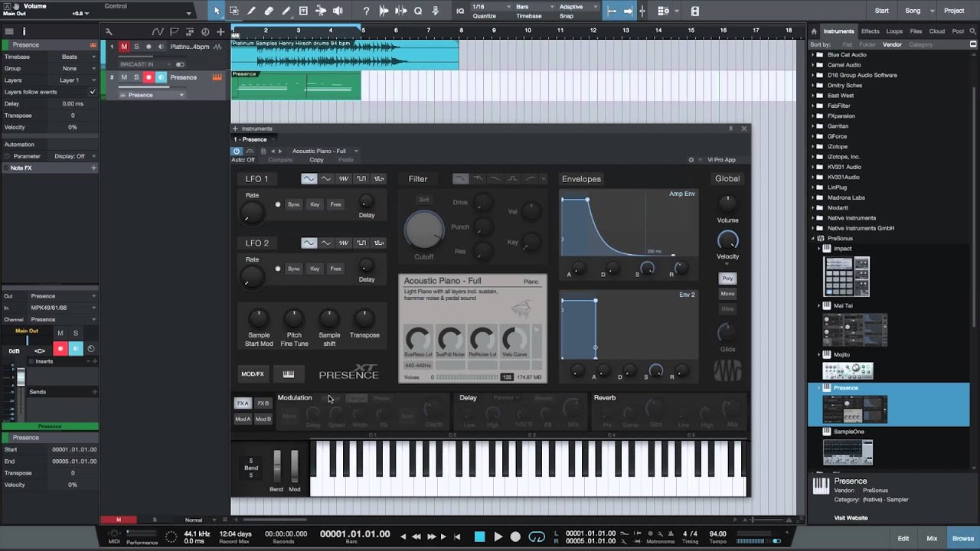Open inspector Group None dropdown
Image resolution: width=980 pixels, height=551 pixels.
pyautogui.click(x=73, y=68)
